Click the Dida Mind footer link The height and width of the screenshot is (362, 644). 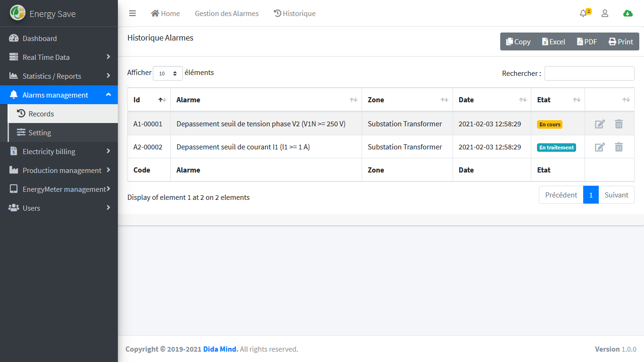220,349
